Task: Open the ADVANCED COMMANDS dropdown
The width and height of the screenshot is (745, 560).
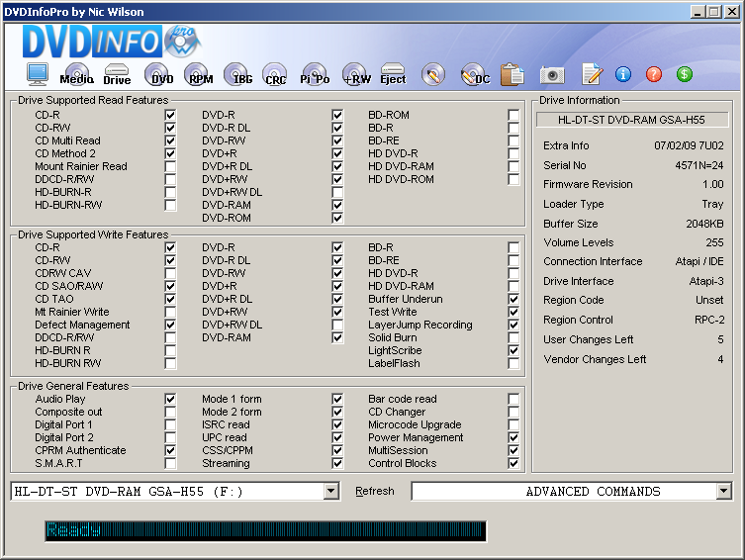Action: click(723, 492)
